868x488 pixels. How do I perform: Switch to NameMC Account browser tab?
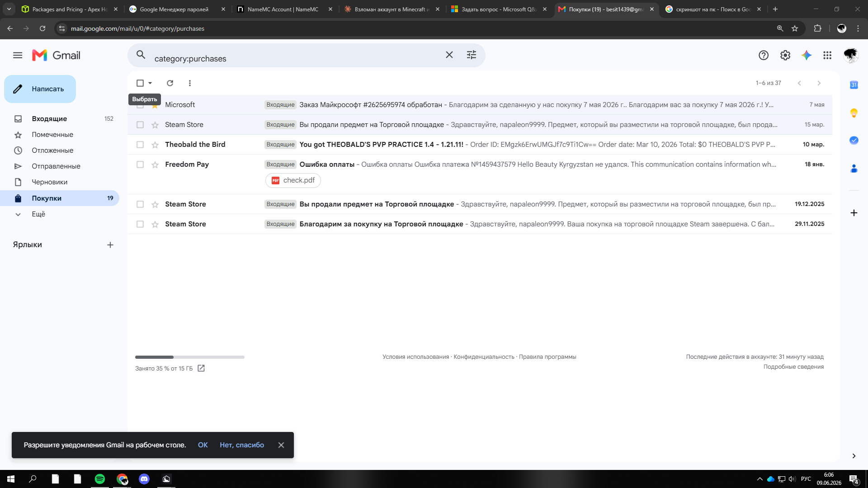point(285,9)
